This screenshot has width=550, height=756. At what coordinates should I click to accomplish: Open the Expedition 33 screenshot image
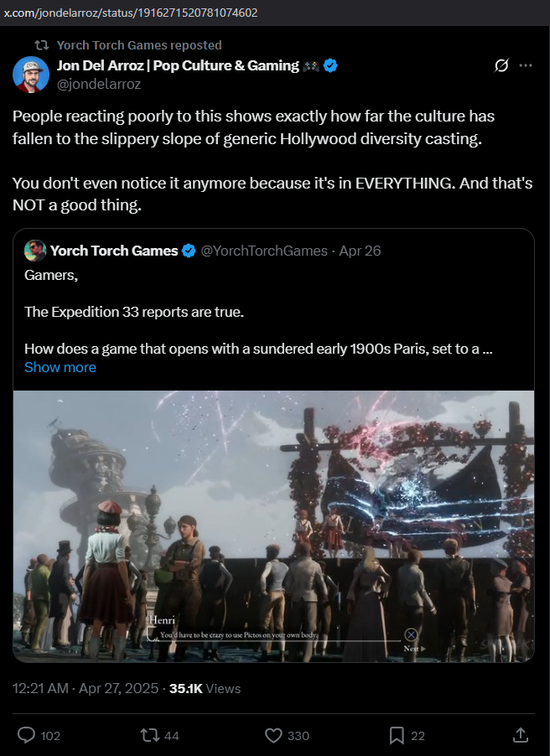(x=273, y=526)
